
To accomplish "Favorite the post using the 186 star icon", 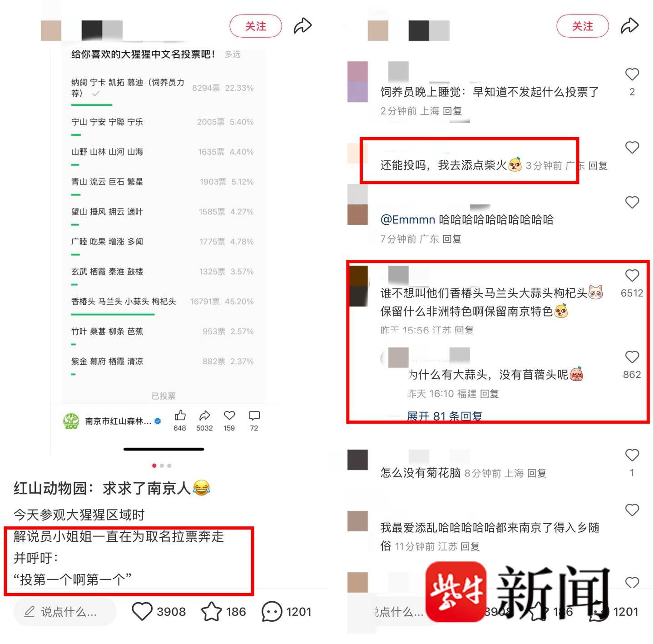I will tap(211, 611).
